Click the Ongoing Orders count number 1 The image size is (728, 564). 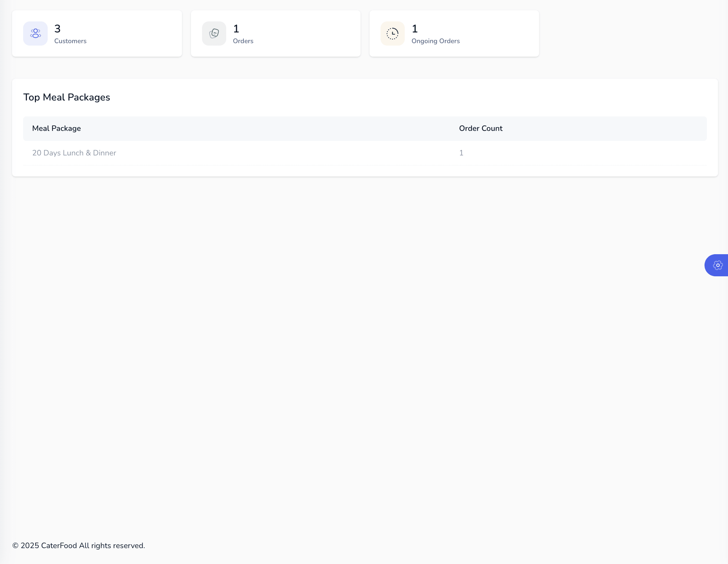tap(414, 29)
